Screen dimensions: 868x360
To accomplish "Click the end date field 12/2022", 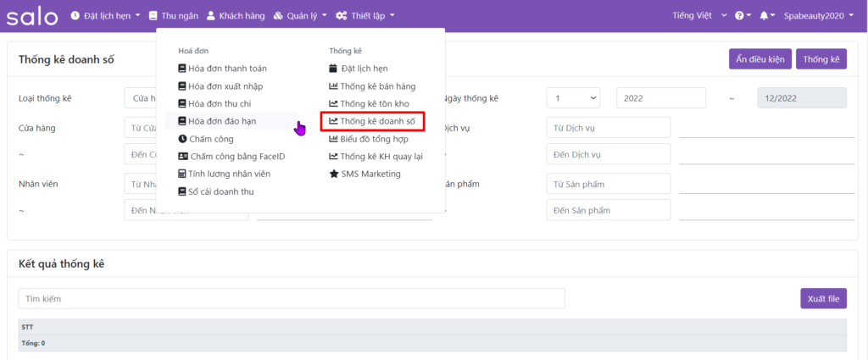I will 802,98.
